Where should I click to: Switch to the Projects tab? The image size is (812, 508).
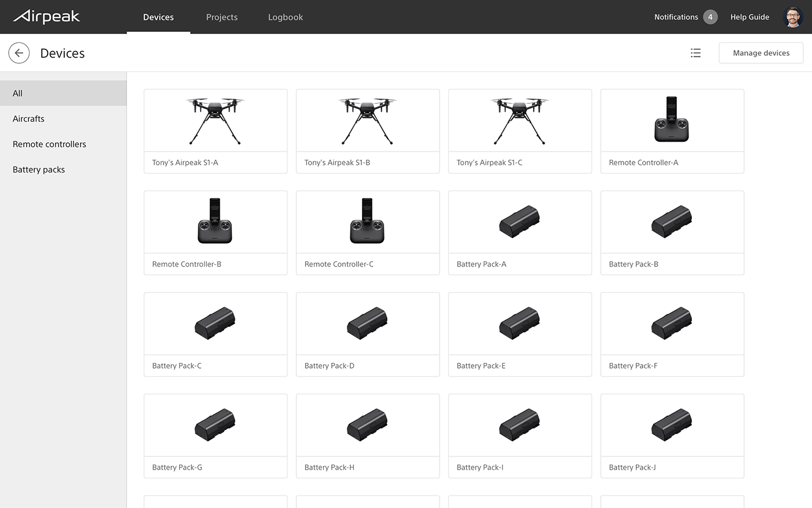[222, 17]
